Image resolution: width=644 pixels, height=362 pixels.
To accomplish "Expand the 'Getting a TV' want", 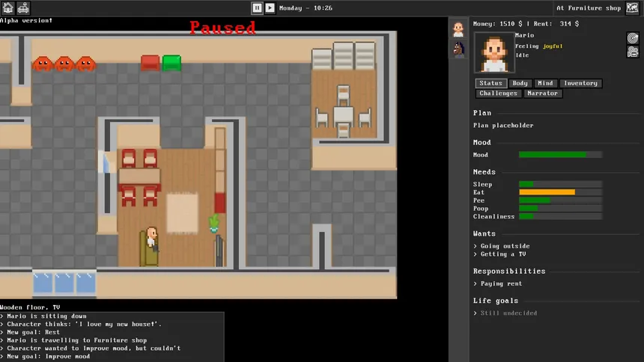I will pyautogui.click(x=499, y=254).
